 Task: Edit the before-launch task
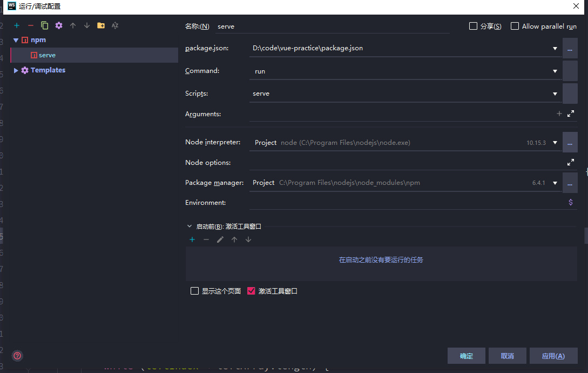220,239
